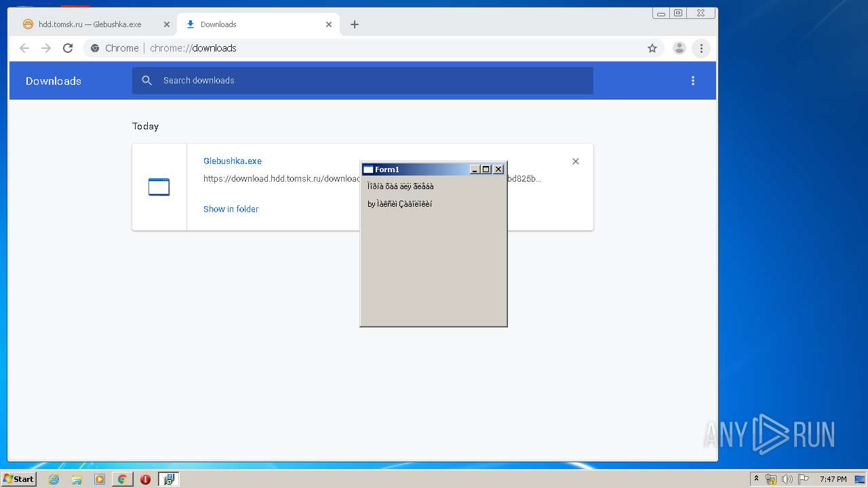This screenshot has height=488, width=868.
Task: Show Glebushka.exe in folder
Action: [231, 209]
